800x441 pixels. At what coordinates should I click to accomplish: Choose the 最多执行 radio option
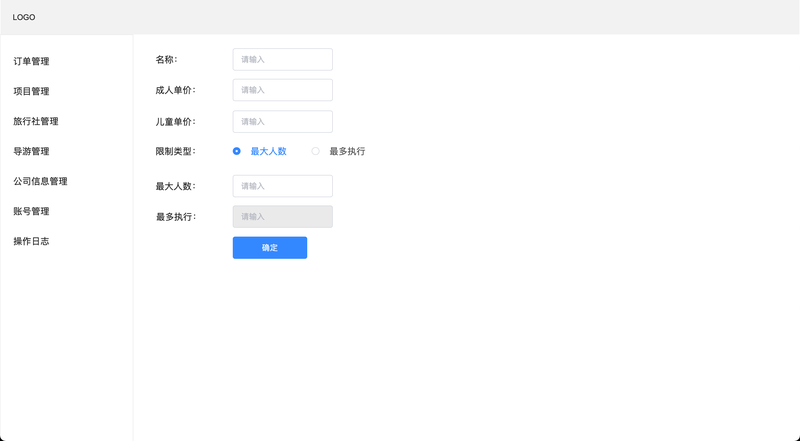[x=315, y=151]
